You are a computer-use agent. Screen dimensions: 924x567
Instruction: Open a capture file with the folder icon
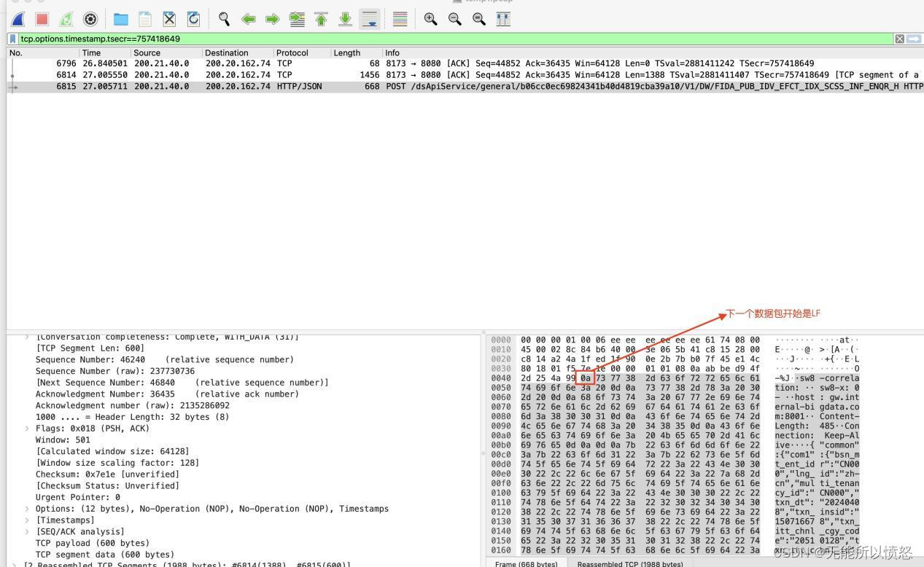(121, 20)
